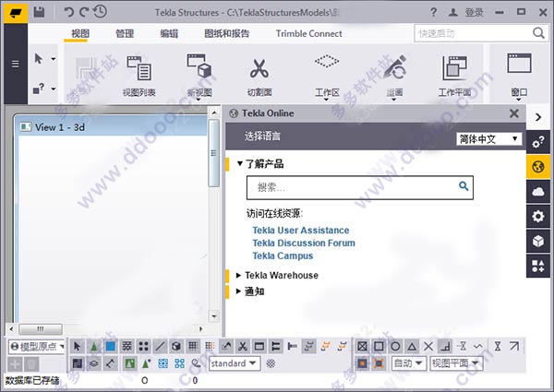Open the help question mark icon
The height and width of the screenshot is (392, 554).
(434, 12)
